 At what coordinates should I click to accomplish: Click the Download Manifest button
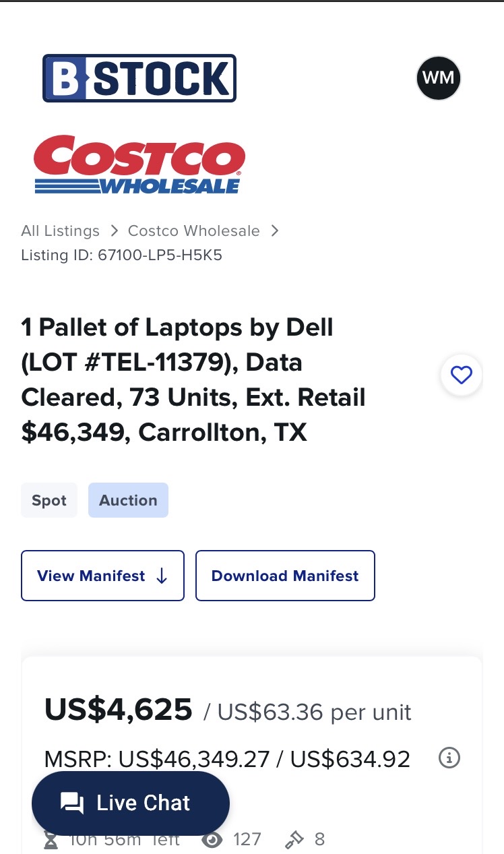[x=285, y=576]
